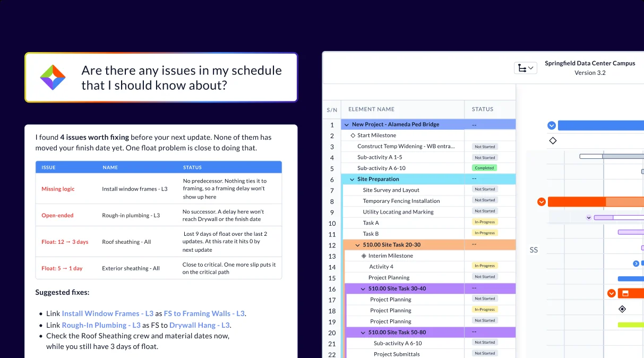This screenshot has height=358, width=644.
Task: Click Completed badge for Sub-activity A 6-10
Action: point(484,168)
